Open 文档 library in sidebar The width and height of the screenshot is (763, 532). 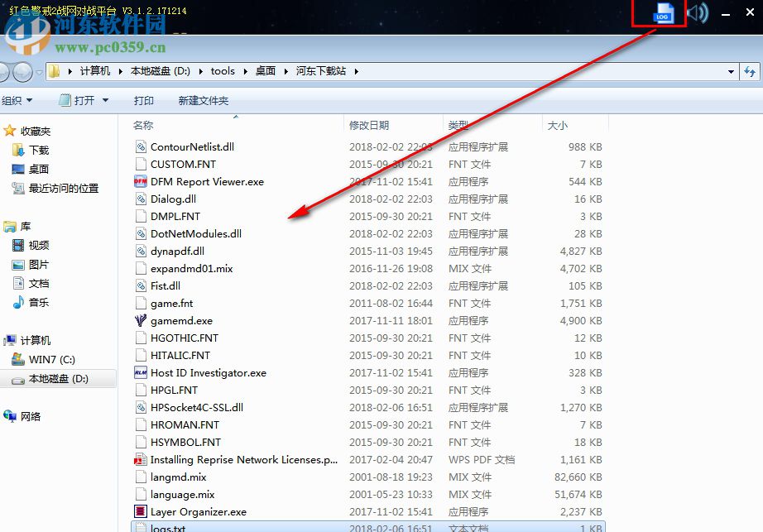[38, 283]
